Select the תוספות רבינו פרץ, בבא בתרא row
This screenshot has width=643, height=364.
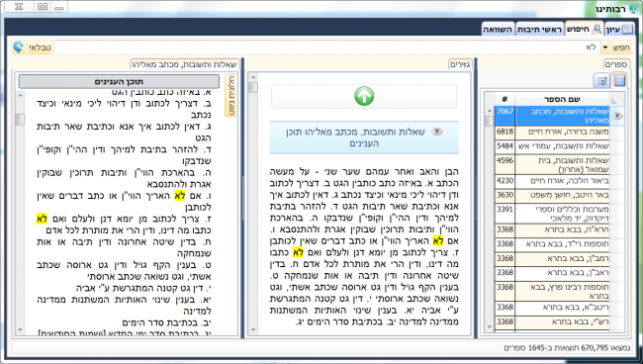point(559,291)
